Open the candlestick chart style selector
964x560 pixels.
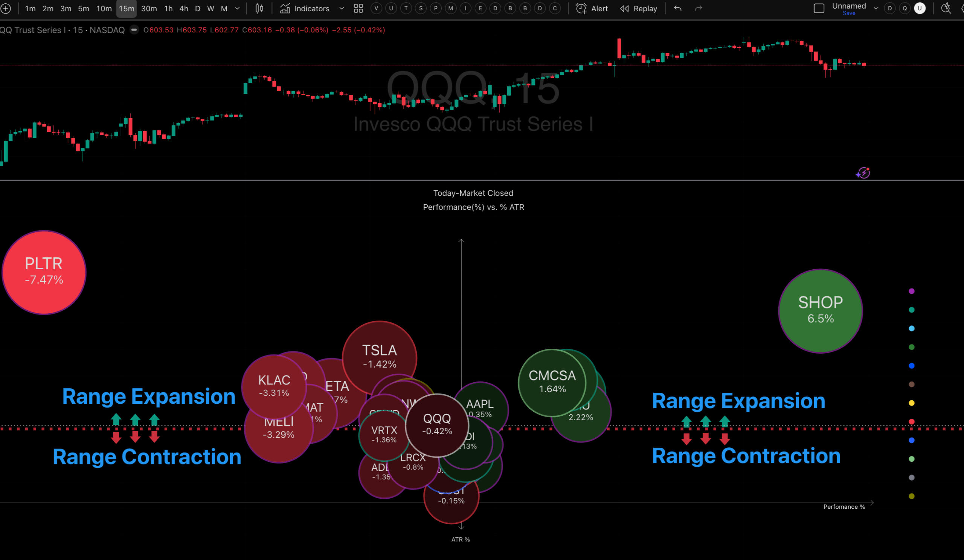[259, 8]
